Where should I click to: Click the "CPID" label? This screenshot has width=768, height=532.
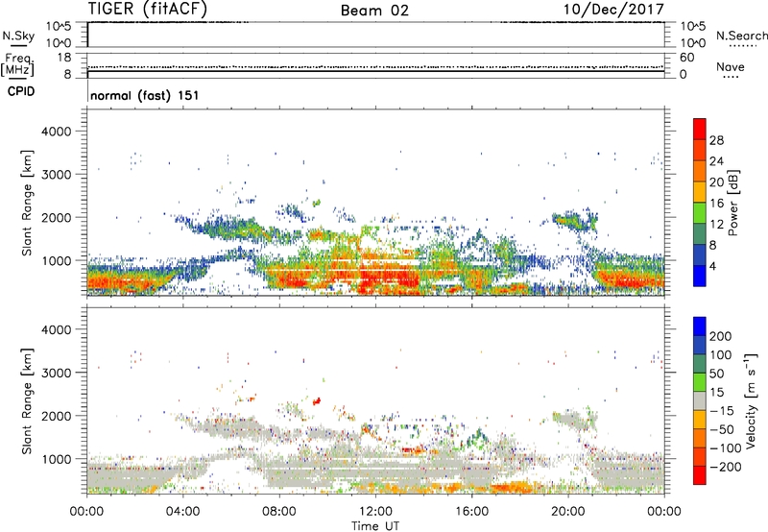21,91
